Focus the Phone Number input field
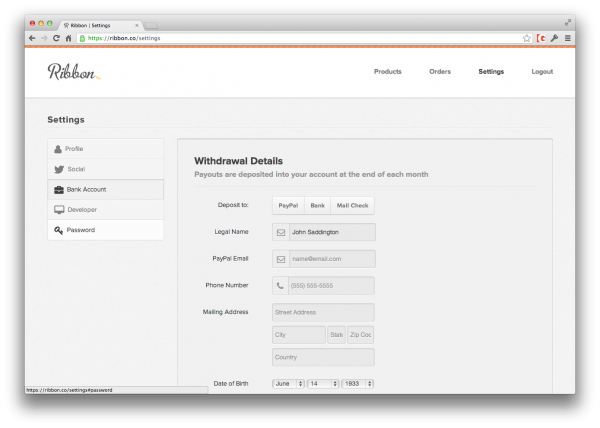 point(331,286)
